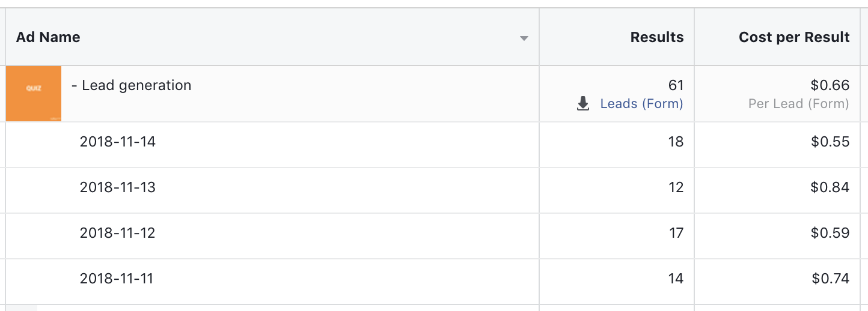The width and height of the screenshot is (868, 311).
Task: Click the total results value 61
Action: coord(676,85)
